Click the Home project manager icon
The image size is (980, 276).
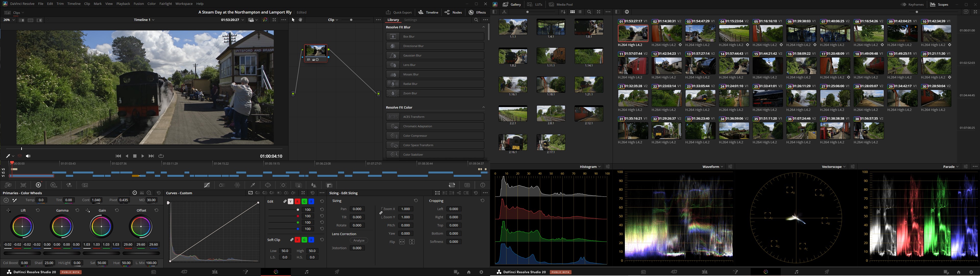tap(469, 272)
